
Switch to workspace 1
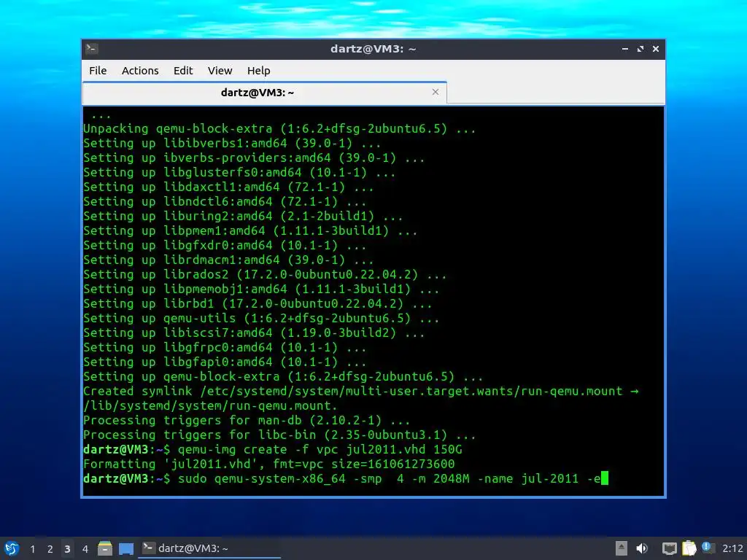(x=32, y=548)
